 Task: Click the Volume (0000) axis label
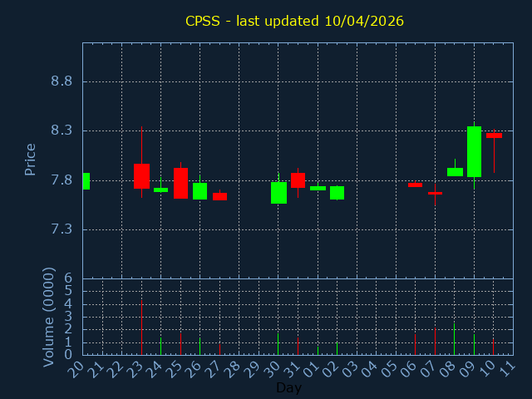coord(49,318)
